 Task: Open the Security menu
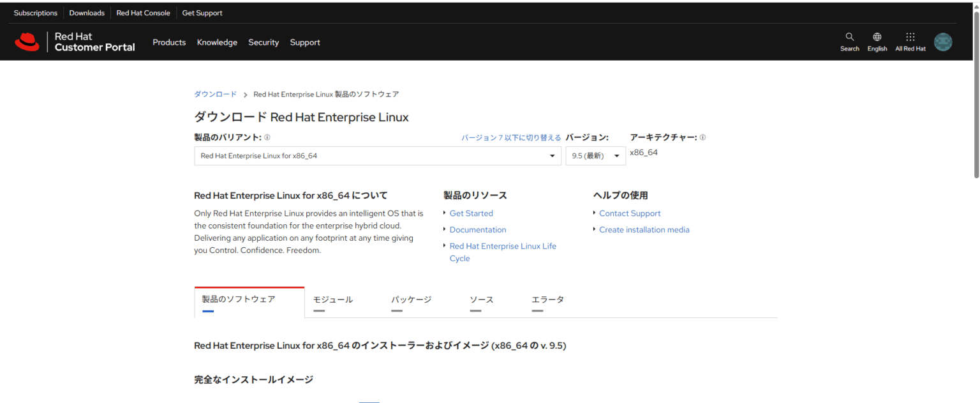pyautogui.click(x=264, y=42)
